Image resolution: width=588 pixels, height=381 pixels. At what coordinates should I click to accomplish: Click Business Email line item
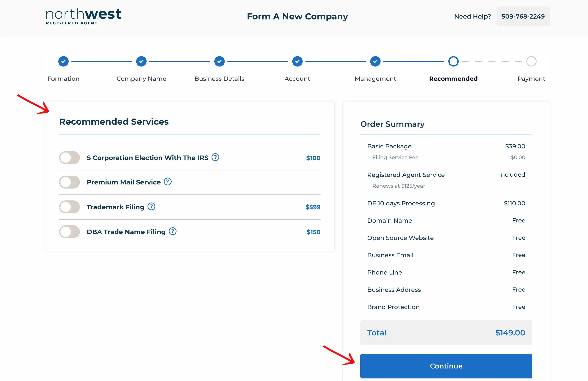pos(390,255)
